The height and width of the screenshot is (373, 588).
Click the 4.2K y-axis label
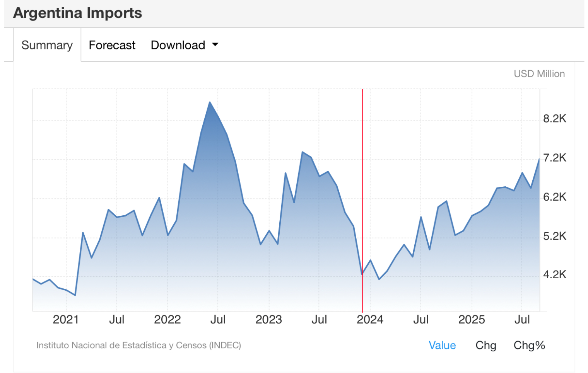[x=554, y=275]
